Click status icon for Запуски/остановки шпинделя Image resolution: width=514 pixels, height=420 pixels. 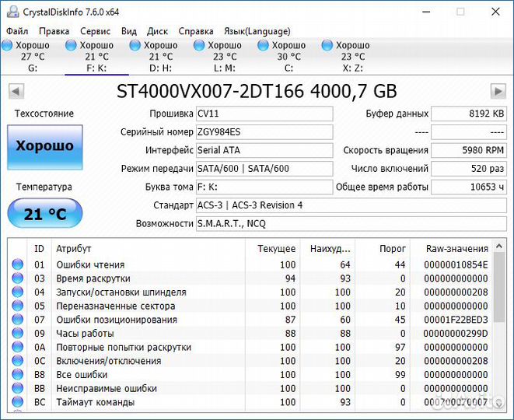pyautogui.click(x=18, y=292)
